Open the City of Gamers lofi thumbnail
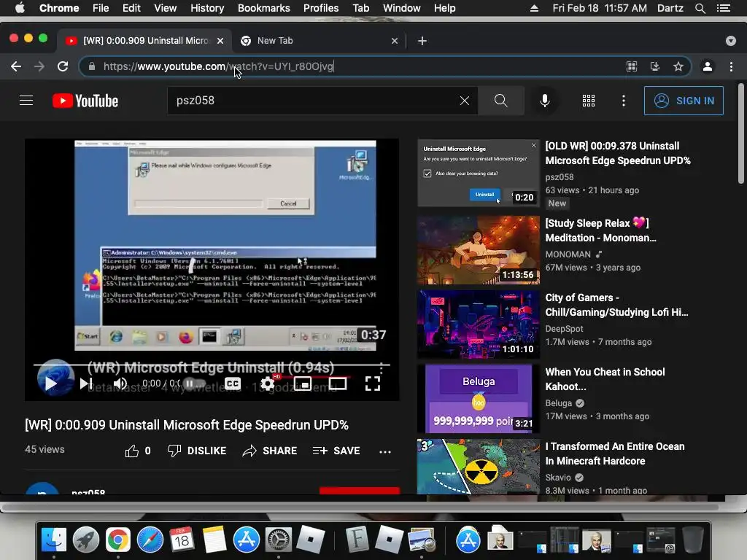 [479, 324]
